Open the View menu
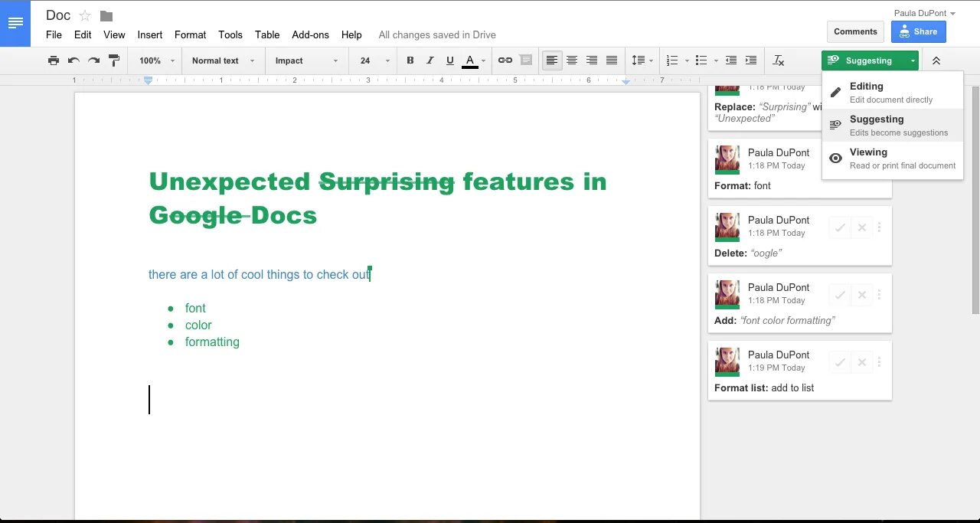 pyautogui.click(x=114, y=34)
